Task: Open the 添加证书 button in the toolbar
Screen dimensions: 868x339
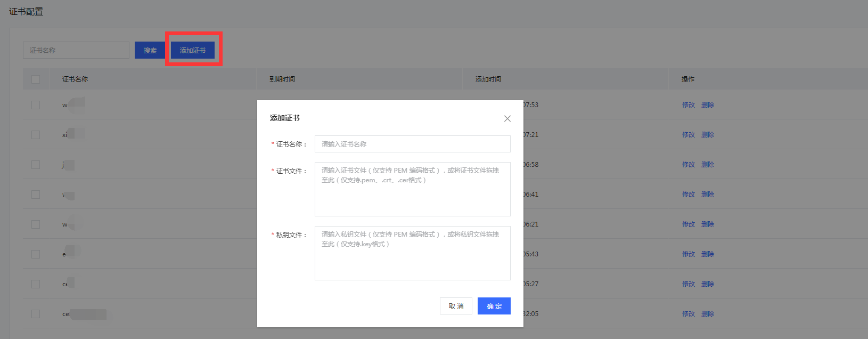Action: (x=193, y=50)
